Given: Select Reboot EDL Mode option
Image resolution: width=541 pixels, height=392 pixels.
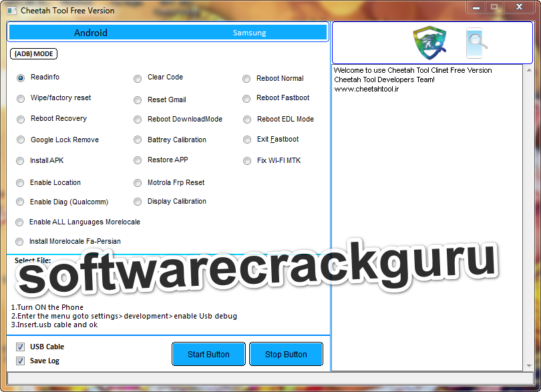Looking at the screenshot, I should click(247, 120).
